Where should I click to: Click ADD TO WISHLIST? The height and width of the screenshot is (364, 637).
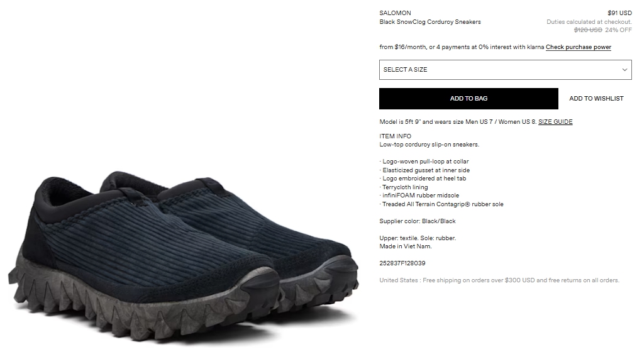pyautogui.click(x=596, y=99)
